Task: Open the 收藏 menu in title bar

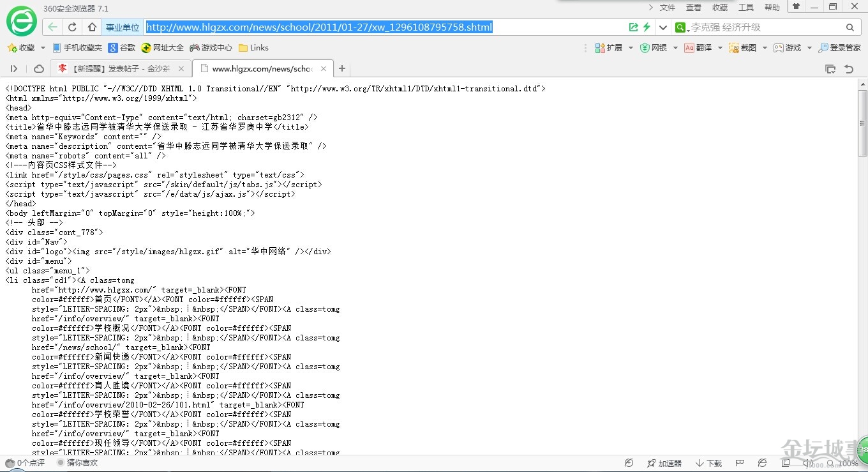Action: pyautogui.click(x=720, y=8)
